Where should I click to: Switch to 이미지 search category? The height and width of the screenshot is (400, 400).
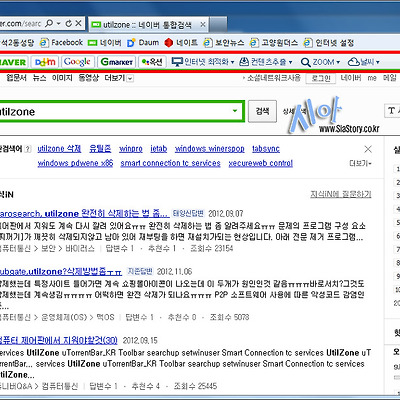(62, 78)
